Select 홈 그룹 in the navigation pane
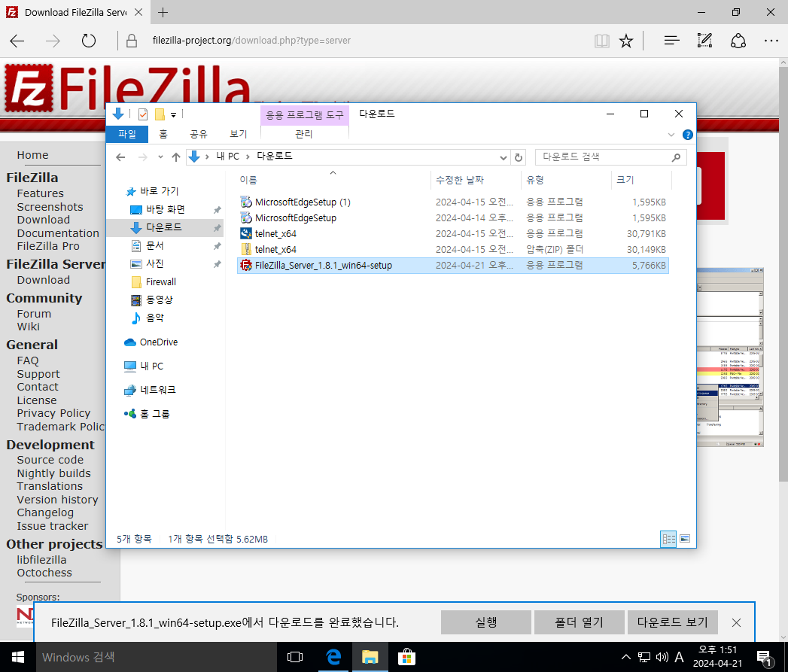Viewport: 788px width, 672px height. click(155, 414)
